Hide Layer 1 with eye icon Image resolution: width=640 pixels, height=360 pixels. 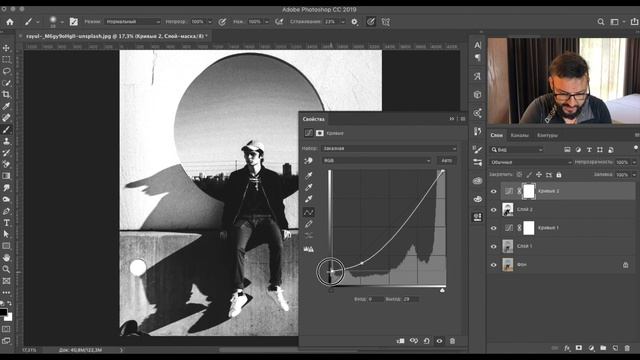[493, 247]
